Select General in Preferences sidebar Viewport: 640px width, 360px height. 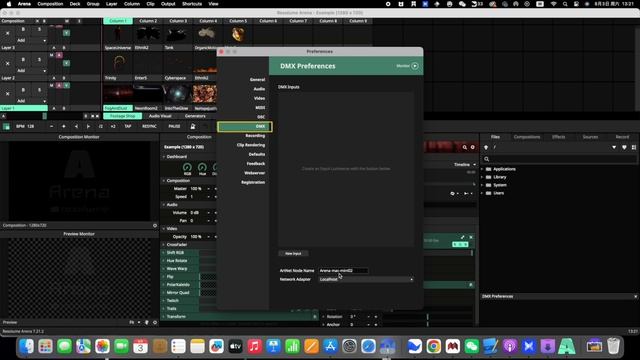(257, 80)
